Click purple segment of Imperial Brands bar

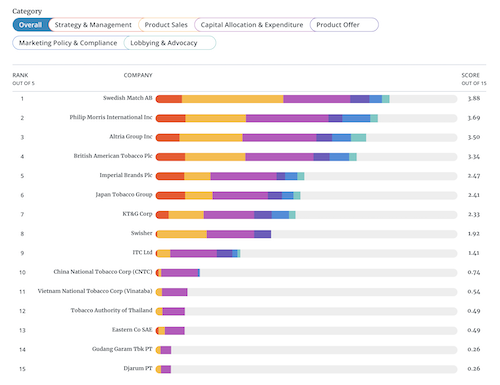point(244,176)
